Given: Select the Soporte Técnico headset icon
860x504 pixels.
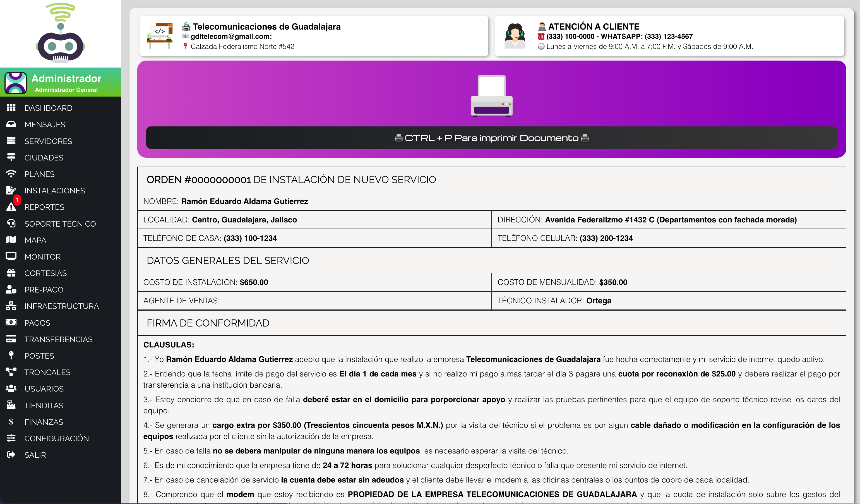Looking at the screenshot, I should coord(11,223).
